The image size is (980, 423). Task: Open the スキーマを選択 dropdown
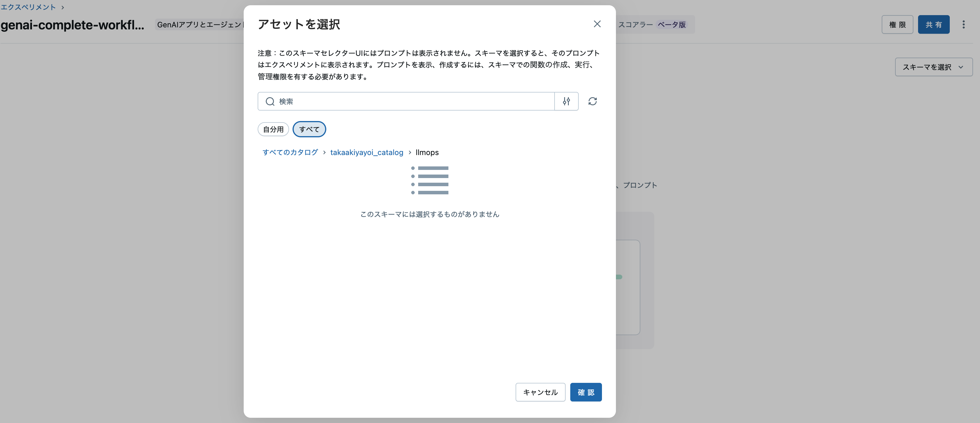click(933, 67)
